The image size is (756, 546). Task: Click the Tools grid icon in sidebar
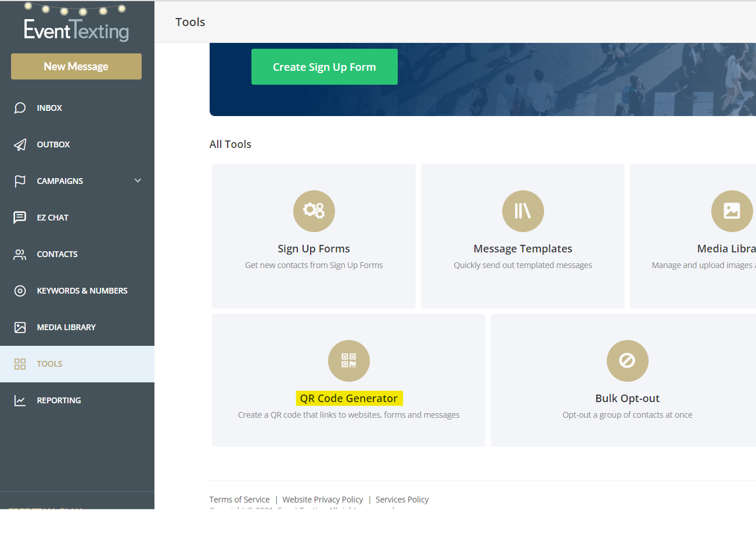(20, 364)
